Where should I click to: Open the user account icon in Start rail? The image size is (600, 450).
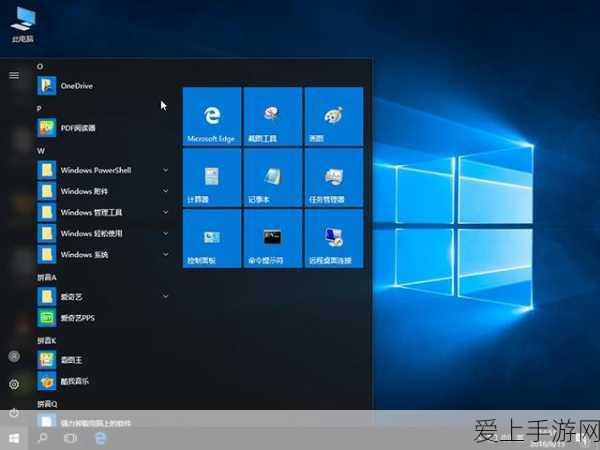pos(14,356)
